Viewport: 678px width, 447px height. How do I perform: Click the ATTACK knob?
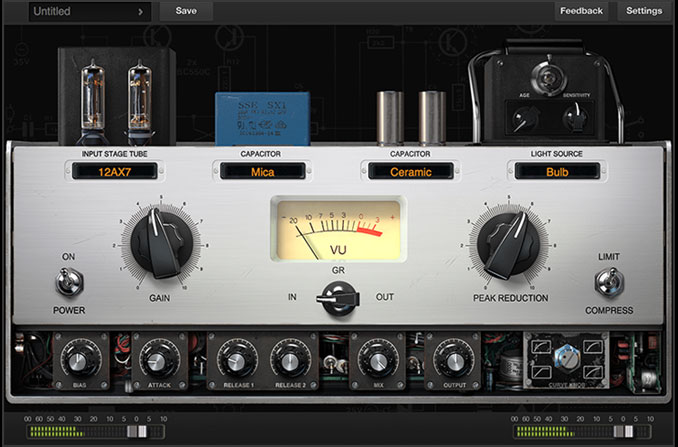157,360
